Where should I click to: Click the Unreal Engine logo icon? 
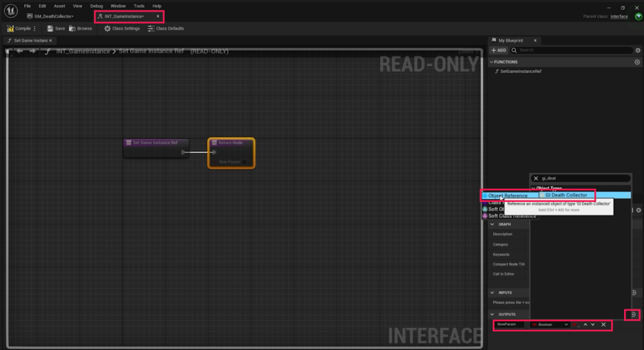(x=11, y=11)
